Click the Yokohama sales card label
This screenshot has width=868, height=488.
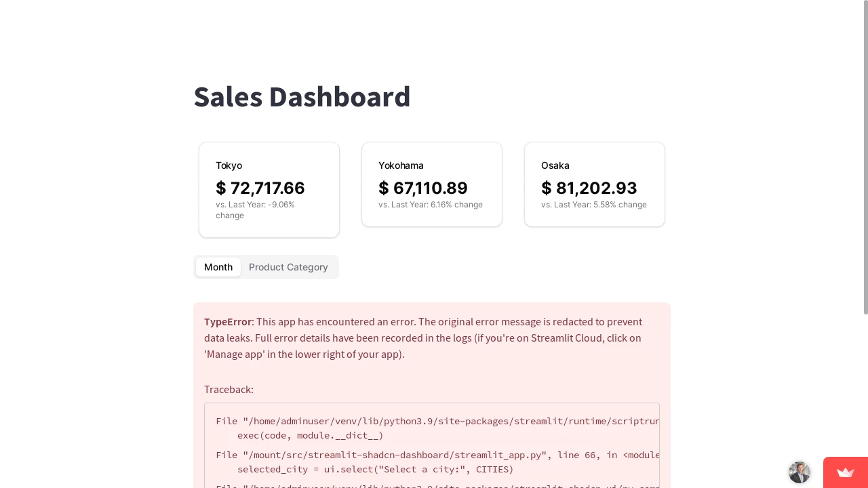401,165
